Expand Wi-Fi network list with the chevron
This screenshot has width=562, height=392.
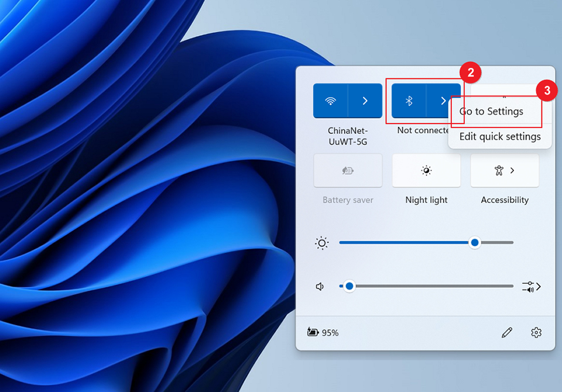click(x=364, y=100)
